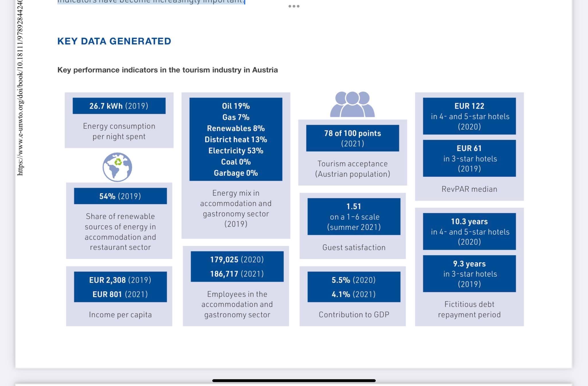Tap the black home indicator bar

[x=294, y=381]
